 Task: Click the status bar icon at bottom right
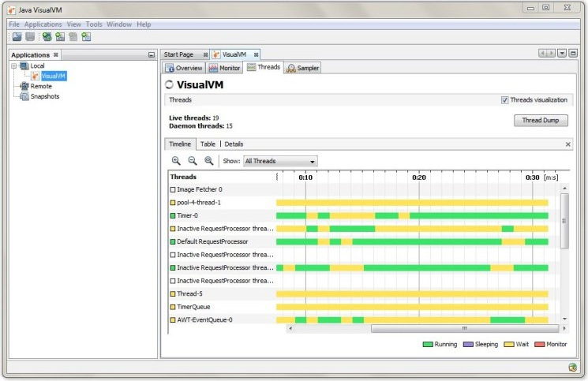point(572,367)
